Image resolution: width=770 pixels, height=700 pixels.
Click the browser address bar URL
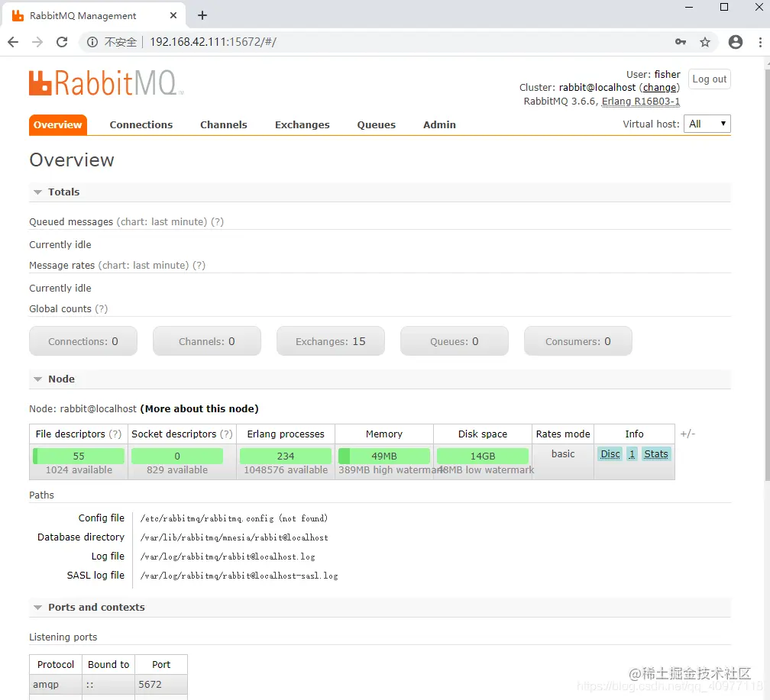[213, 42]
